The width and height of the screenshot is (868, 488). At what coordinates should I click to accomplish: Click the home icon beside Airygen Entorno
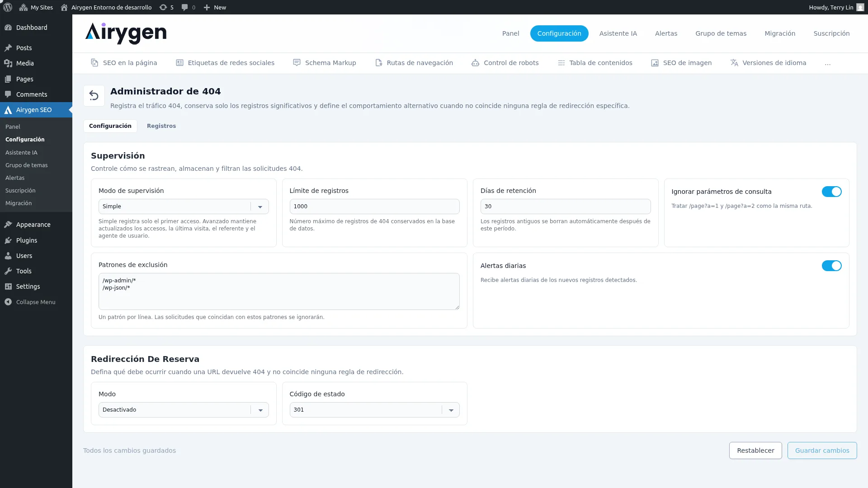click(x=64, y=7)
